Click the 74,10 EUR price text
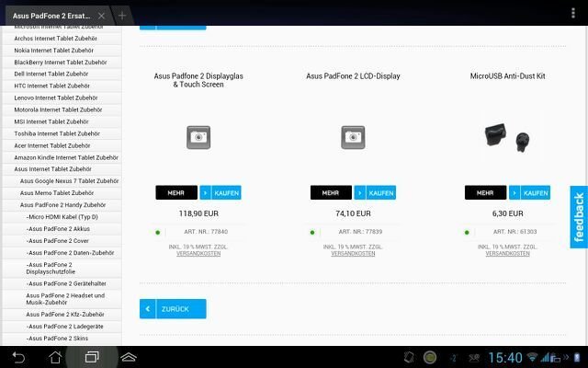588x368 pixels. (x=353, y=213)
